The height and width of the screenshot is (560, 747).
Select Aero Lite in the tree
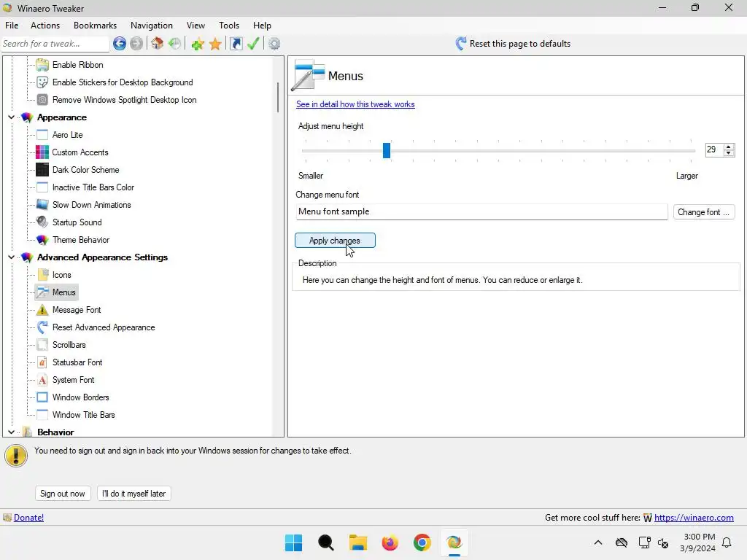[68, 135]
